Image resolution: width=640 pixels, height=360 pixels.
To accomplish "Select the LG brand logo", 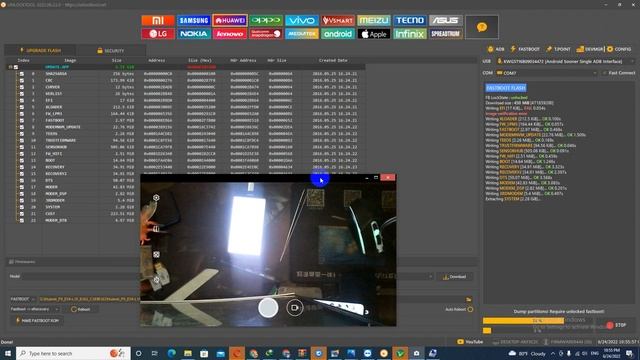I will point(158,34).
